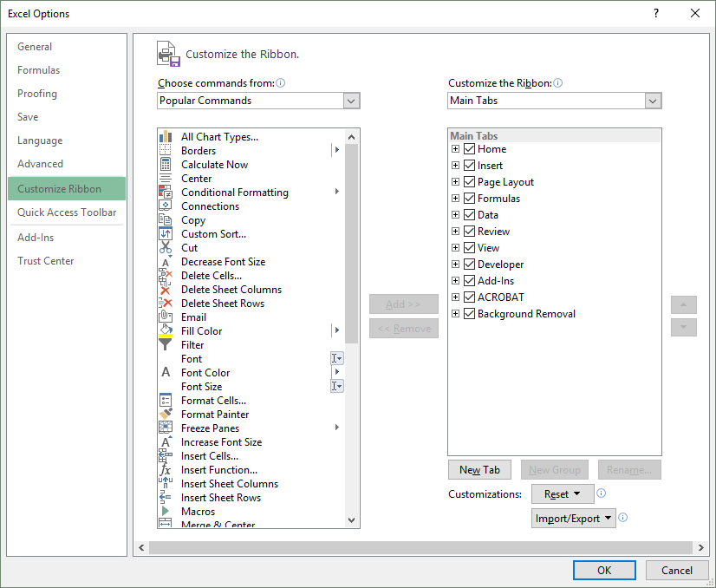Uncheck the ACROBAT tab checkbox
This screenshot has height=588, width=716.
469,297
